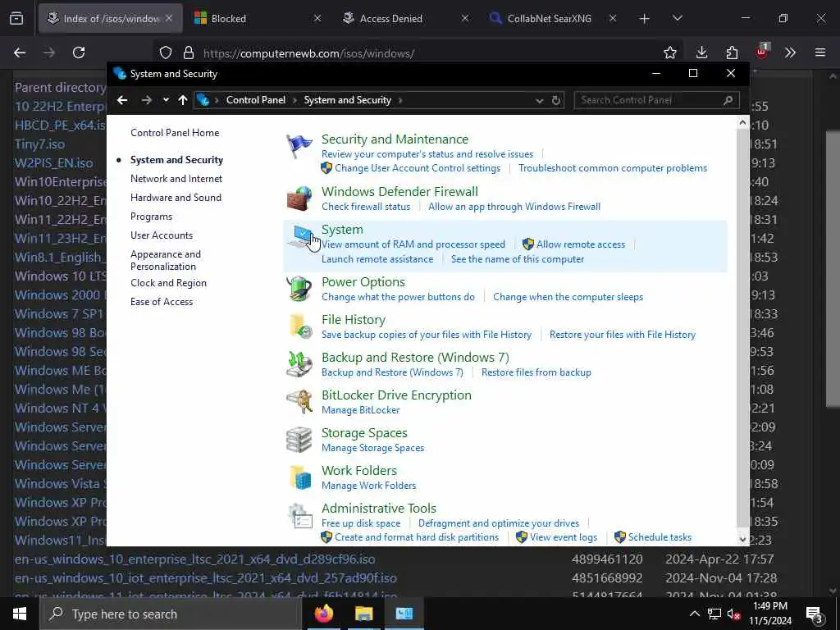
Task: Show hidden system tray icons
Action: point(694,614)
